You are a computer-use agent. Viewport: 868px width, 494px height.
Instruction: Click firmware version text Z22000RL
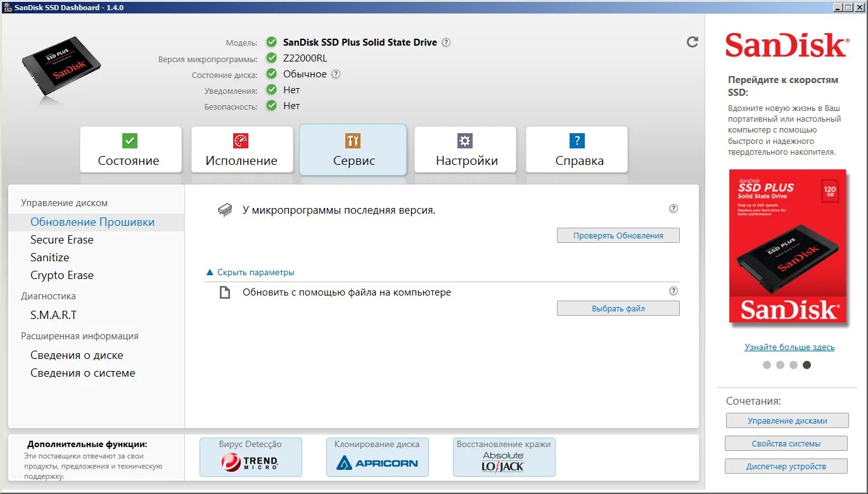[x=305, y=58]
